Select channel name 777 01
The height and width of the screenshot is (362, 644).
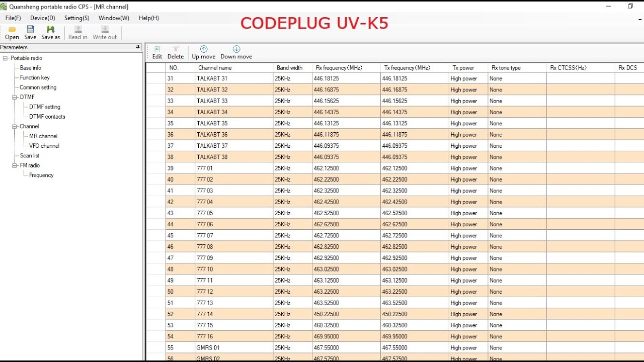234,168
